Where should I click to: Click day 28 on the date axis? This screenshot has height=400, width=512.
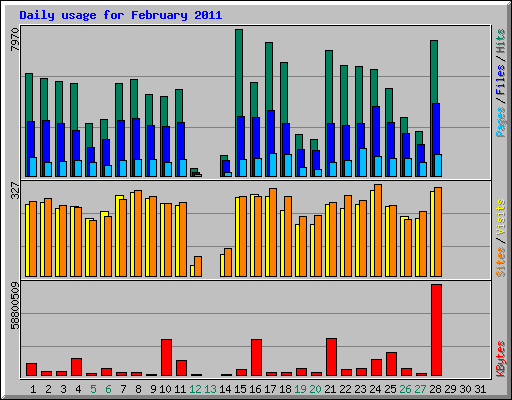[435, 389]
